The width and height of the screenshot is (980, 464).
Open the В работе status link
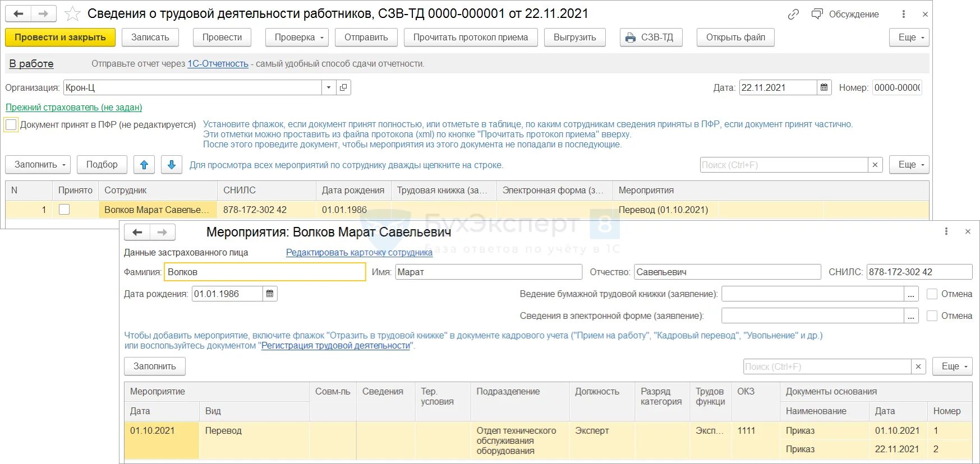click(x=31, y=63)
